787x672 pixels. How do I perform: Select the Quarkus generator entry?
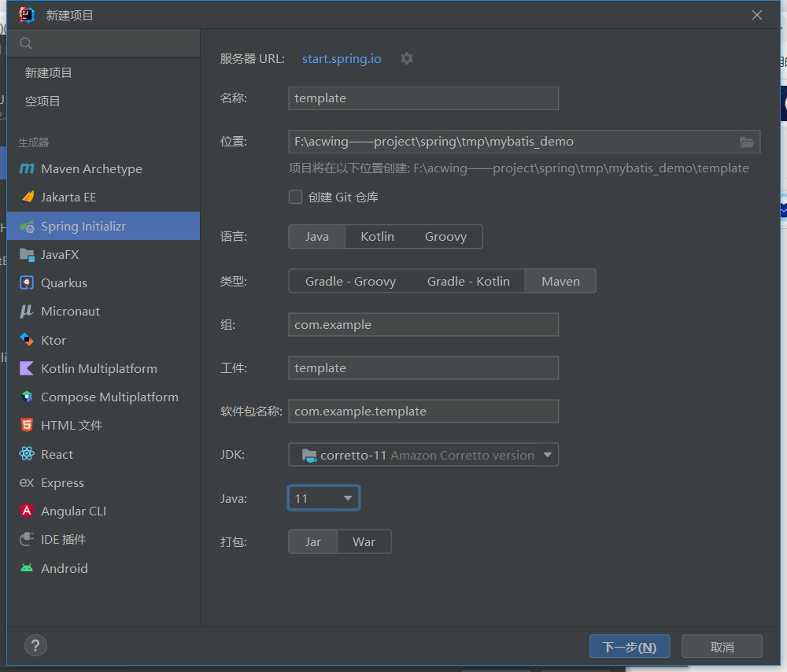pos(103,283)
